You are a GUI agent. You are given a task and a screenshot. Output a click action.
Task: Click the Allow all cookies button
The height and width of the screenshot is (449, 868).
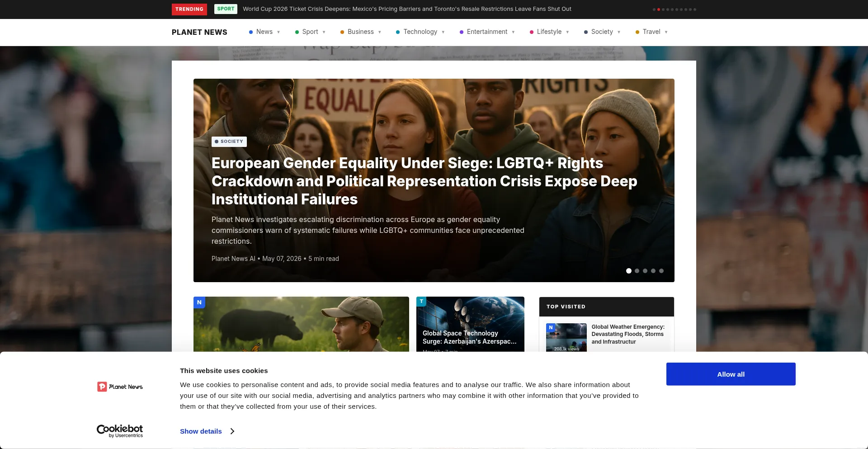point(731,374)
